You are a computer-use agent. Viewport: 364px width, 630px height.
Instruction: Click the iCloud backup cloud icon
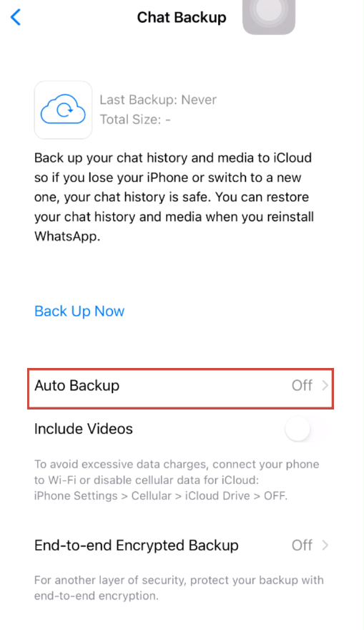tap(63, 110)
